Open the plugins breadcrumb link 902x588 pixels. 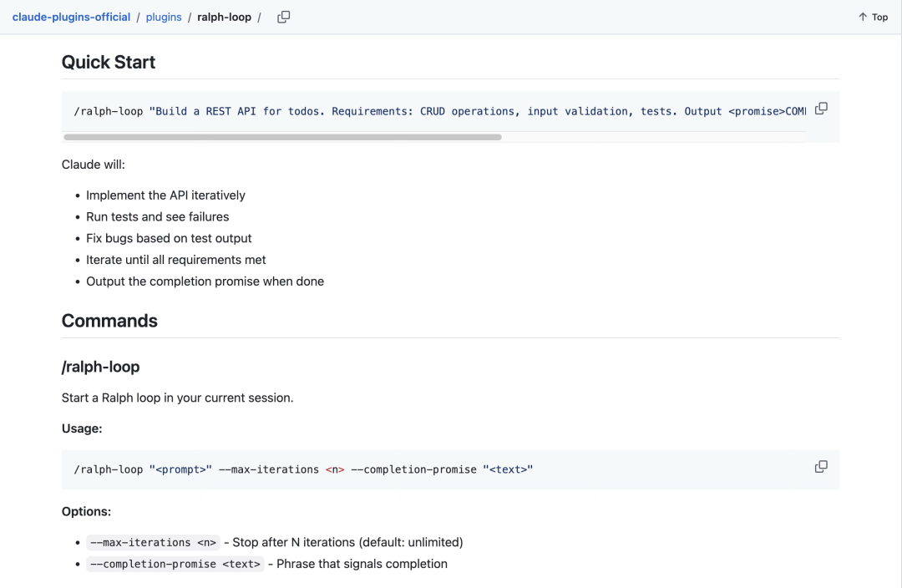pyautogui.click(x=164, y=18)
